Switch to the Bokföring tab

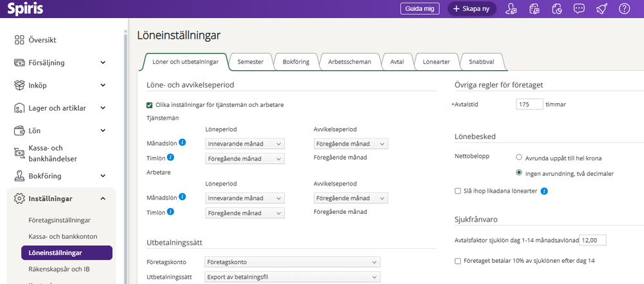click(296, 62)
